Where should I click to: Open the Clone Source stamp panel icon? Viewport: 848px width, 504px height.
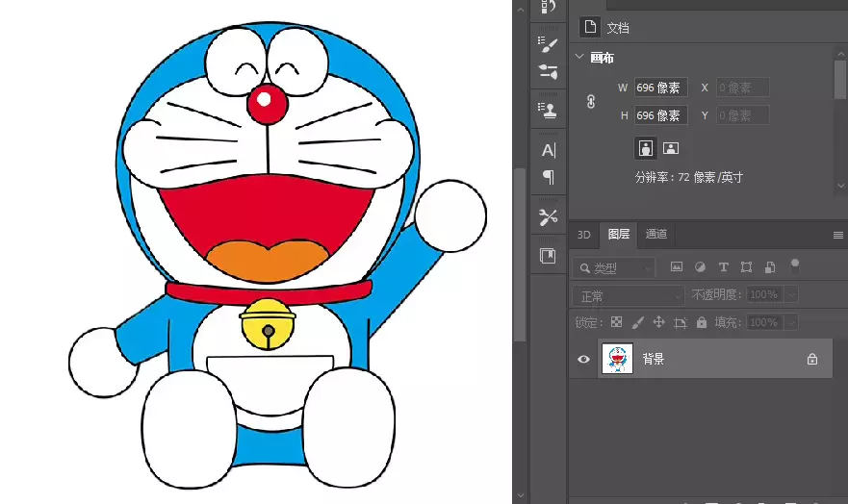click(x=548, y=110)
